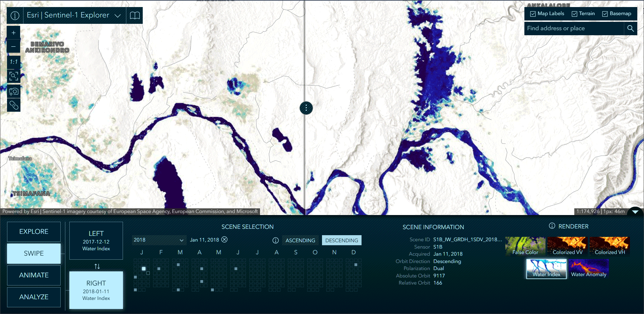The width and height of the screenshot is (644, 314).
Task: Click the Relative Orbit value 166
Action: (x=438, y=283)
